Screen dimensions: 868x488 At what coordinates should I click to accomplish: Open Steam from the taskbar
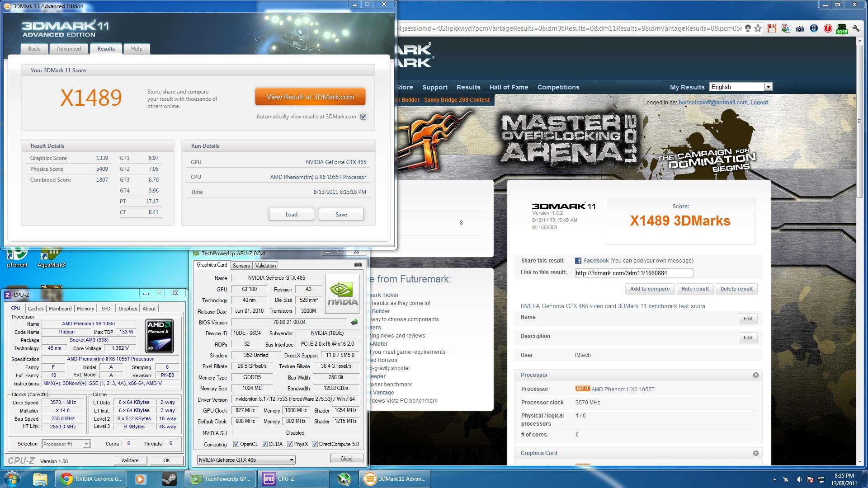[170, 479]
